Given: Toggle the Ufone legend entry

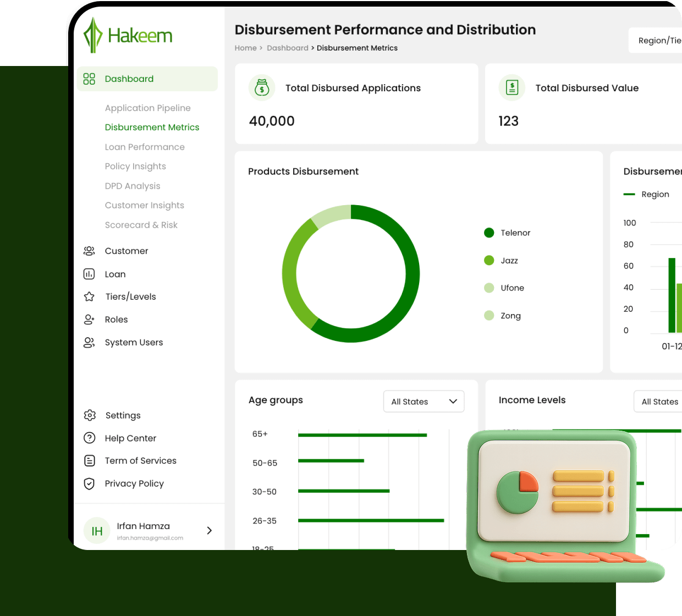Looking at the screenshot, I should point(505,288).
